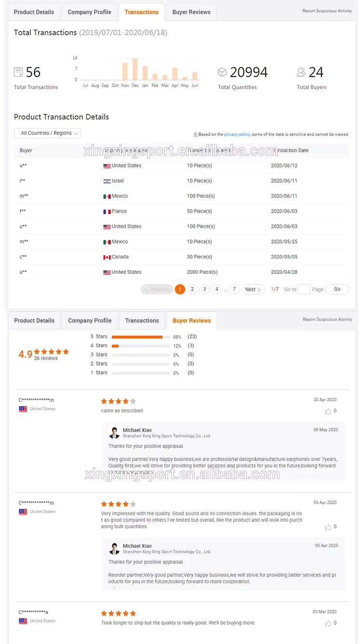Click the top Report Suspicious Activity link
The height and width of the screenshot is (644, 362).
(327, 11)
